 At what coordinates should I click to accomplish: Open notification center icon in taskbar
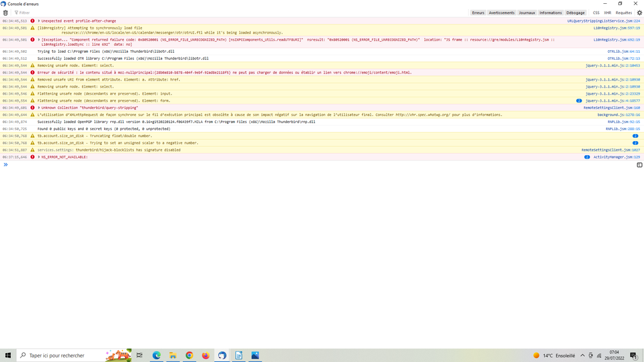point(634,356)
